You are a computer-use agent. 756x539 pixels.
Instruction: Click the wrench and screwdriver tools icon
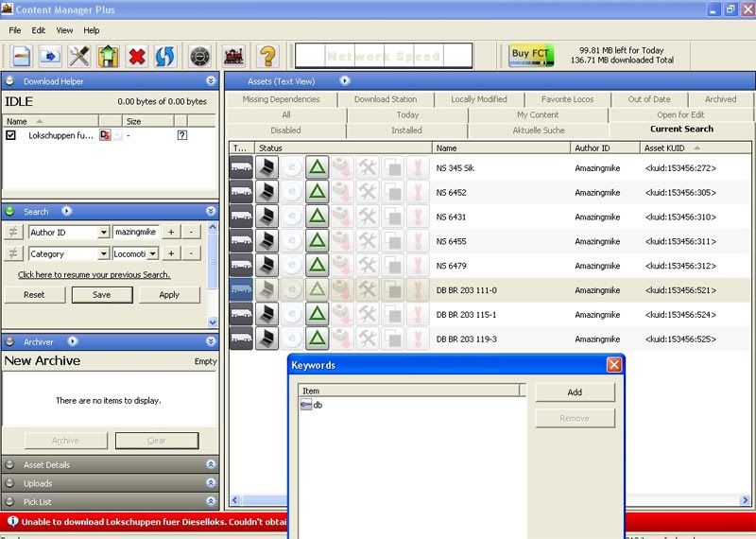click(x=79, y=57)
